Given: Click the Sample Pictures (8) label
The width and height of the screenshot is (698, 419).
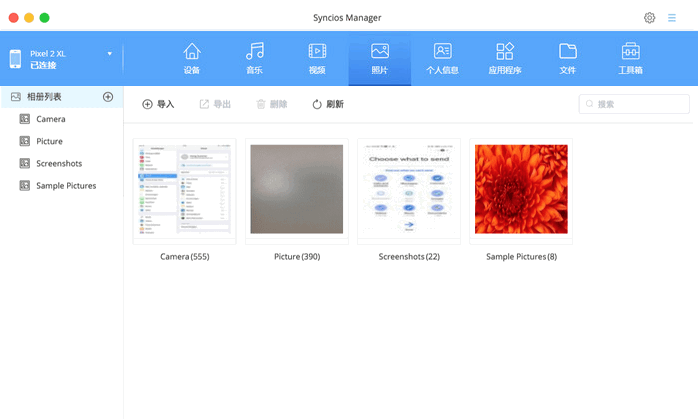Looking at the screenshot, I should tap(521, 256).
